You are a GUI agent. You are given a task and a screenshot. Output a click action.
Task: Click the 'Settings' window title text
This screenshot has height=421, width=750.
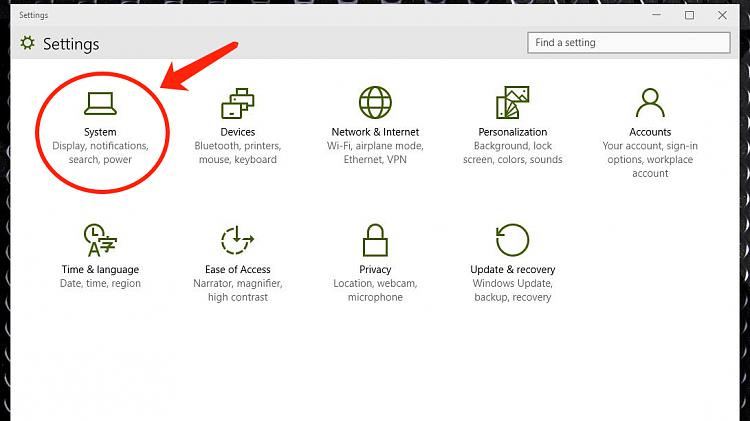[33, 15]
